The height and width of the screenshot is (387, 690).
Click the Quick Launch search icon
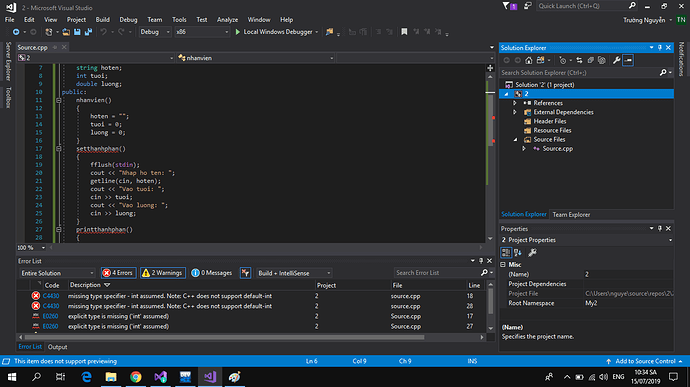click(632, 6)
